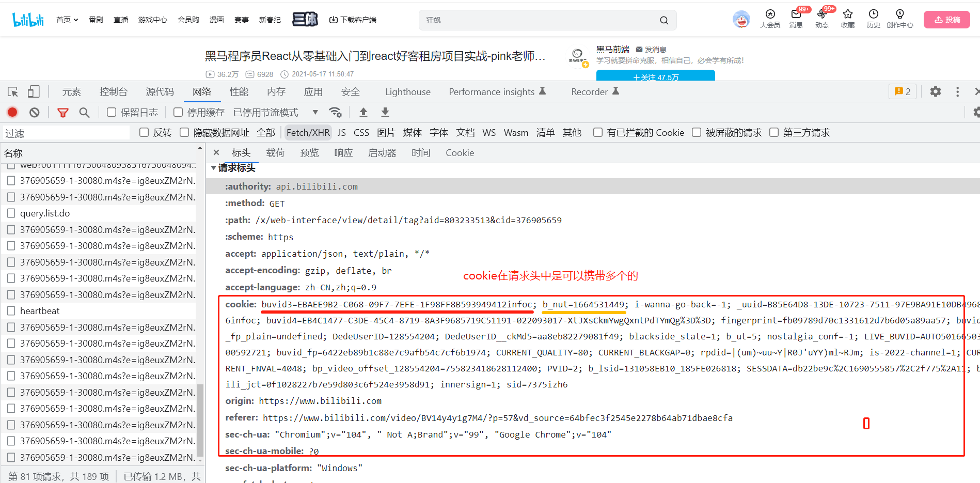Check the 第三方请求 option

774,132
